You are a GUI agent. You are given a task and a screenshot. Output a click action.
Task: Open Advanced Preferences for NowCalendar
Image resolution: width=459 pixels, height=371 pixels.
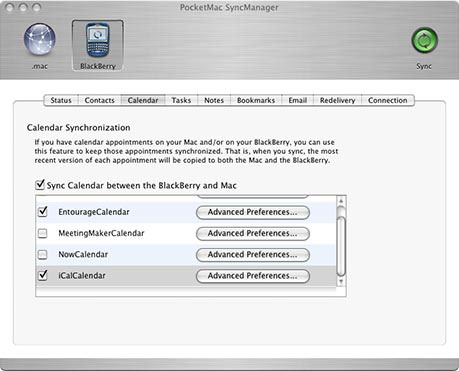[x=253, y=255]
